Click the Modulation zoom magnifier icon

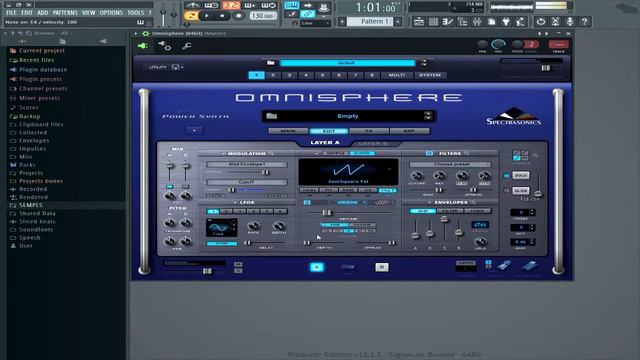[x=271, y=153]
